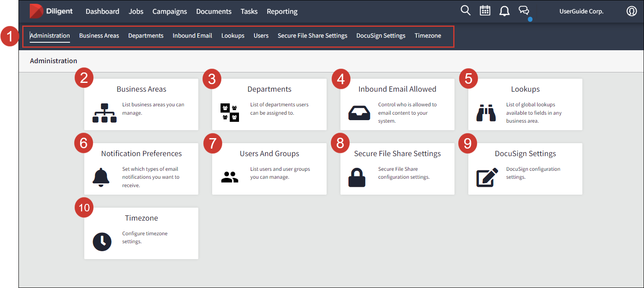
Task: Click the Diligent logo
Action: coord(51,11)
